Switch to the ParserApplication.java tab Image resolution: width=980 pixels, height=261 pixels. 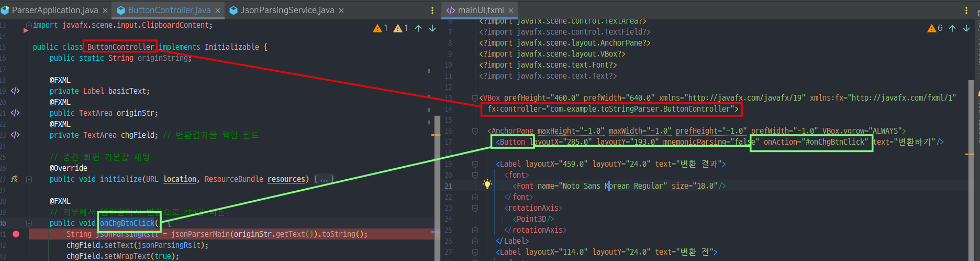click(54, 10)
